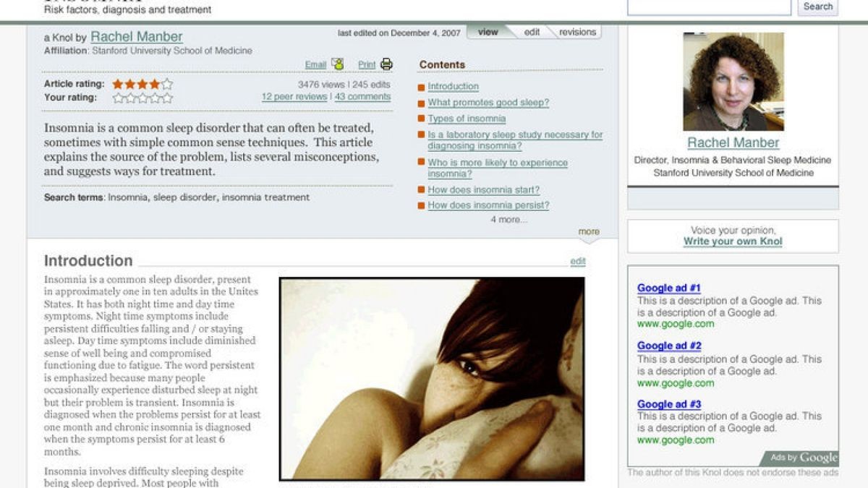Show the '4 more...' contents entries
Image resolution: width=868 pixels, height=488 pixels.
[x=509, y=220]
